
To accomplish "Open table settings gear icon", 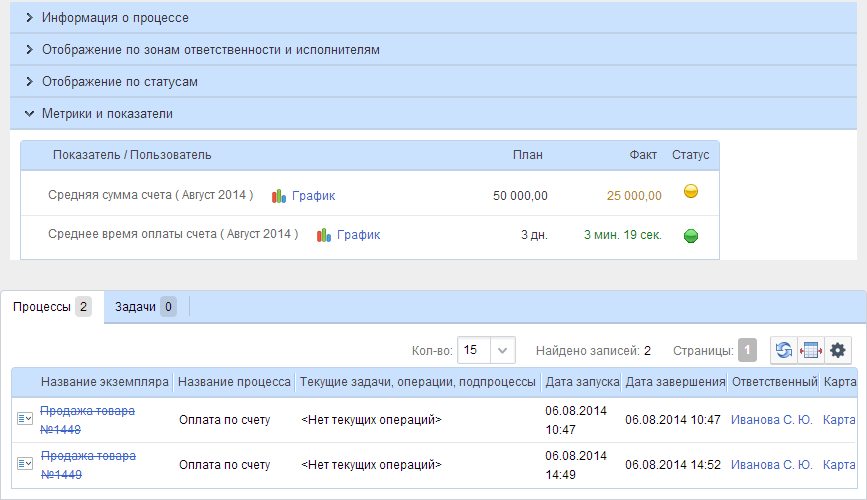I will coord(838,350).
